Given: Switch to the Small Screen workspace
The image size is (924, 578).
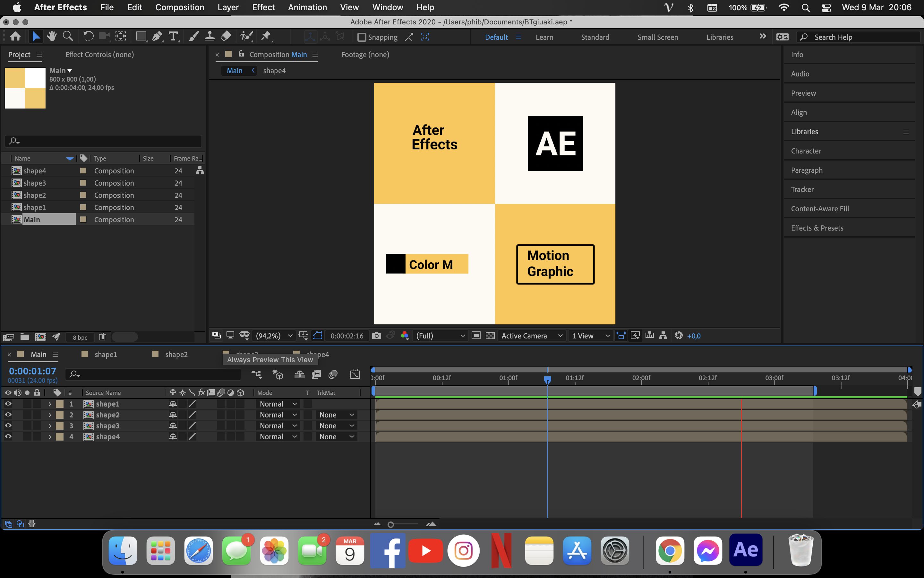Looking at the screenshot, I should click(657, 37).
